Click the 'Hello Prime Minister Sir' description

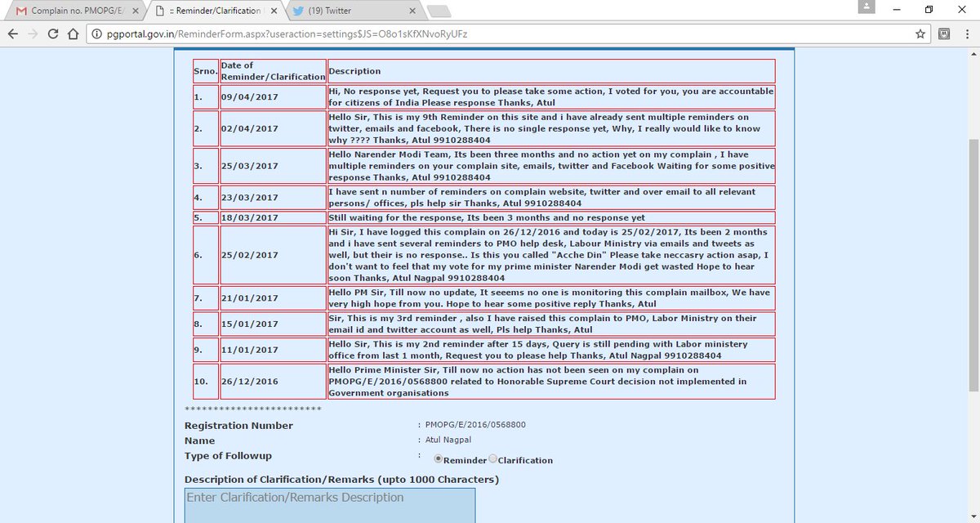tap(551, 382)
